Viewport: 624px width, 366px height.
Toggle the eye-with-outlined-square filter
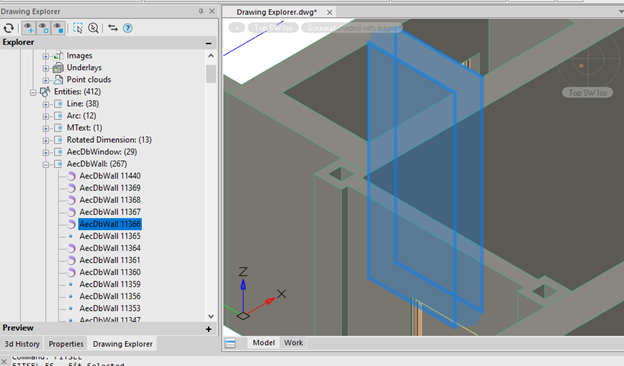point(43,28)
